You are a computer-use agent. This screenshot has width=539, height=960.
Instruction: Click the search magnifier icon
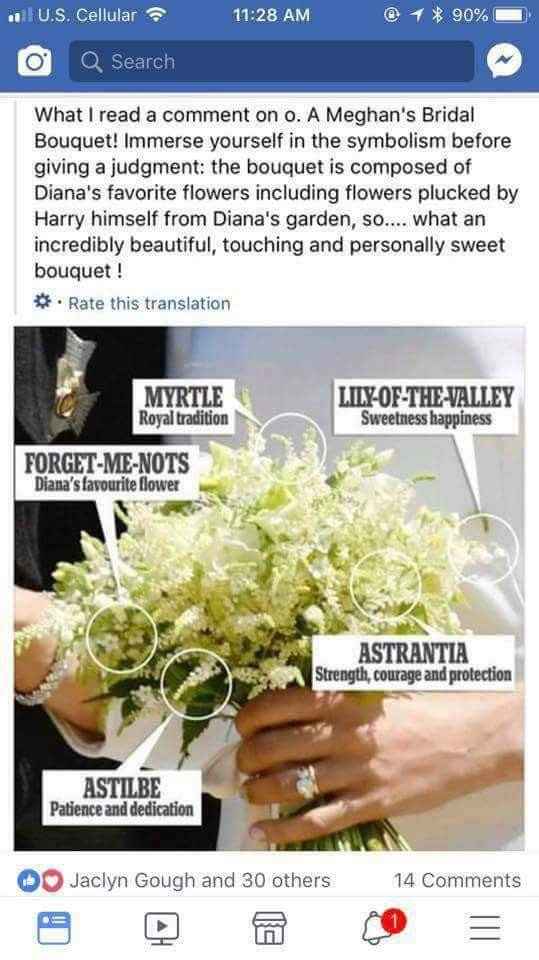(92, 62)
